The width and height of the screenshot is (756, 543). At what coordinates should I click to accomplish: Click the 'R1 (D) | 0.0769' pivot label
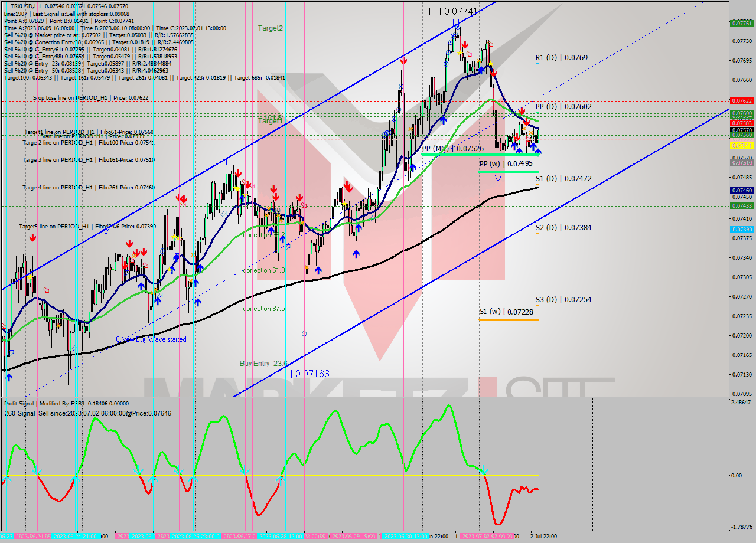pos(562,58)
